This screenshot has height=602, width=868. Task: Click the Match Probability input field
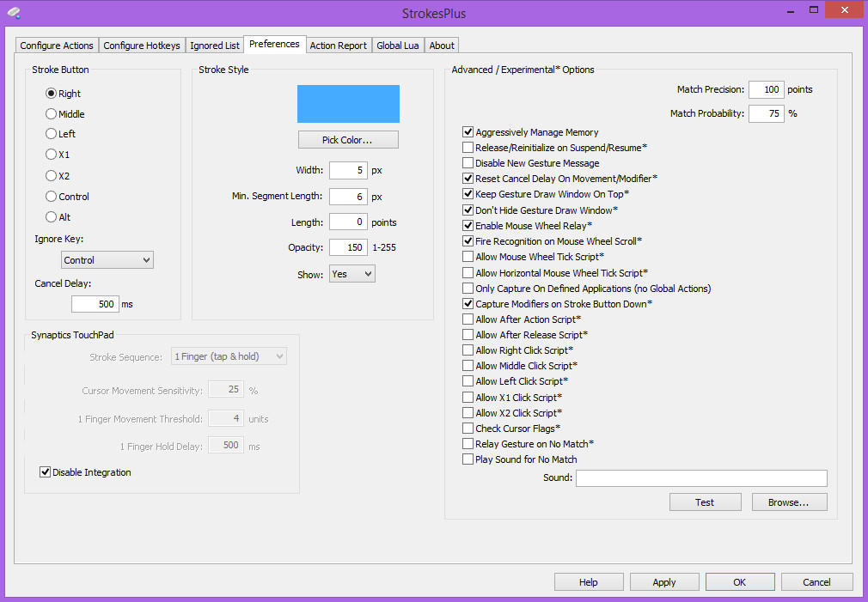tap(766, 113)
